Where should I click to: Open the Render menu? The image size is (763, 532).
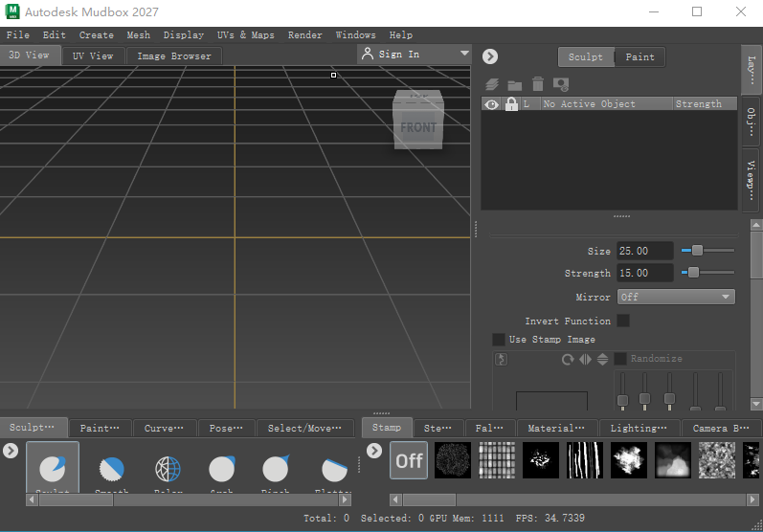point(305,35)
